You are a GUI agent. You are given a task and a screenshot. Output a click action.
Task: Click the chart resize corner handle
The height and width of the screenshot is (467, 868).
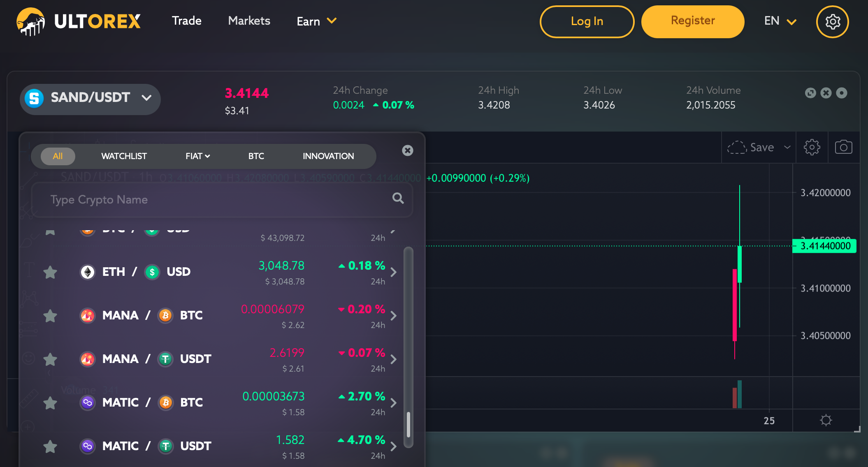(x=857, y=429)
